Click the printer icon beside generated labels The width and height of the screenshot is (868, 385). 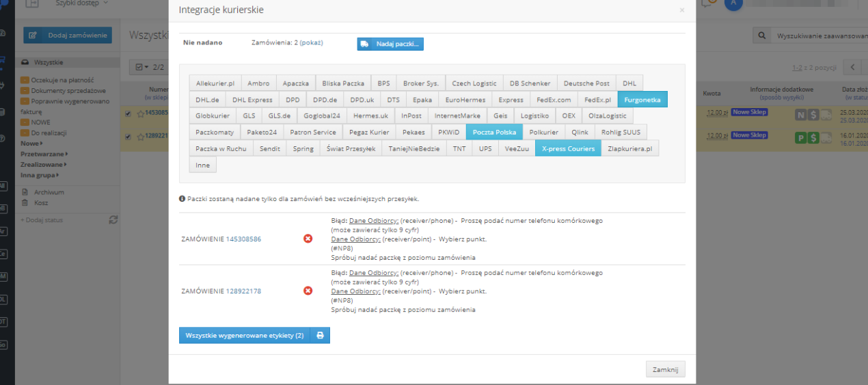320,336
